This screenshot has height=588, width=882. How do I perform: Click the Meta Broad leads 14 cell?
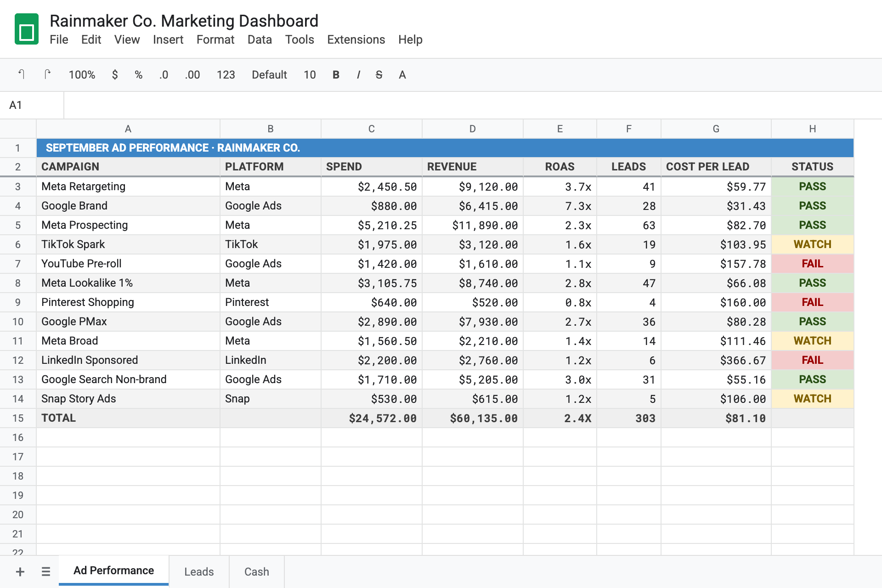(x=629, y=341)
